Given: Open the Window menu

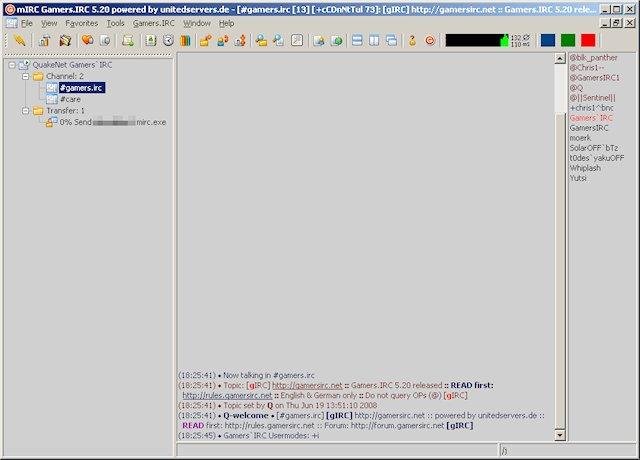Looking at the screenshot, I should pos(197,23).
